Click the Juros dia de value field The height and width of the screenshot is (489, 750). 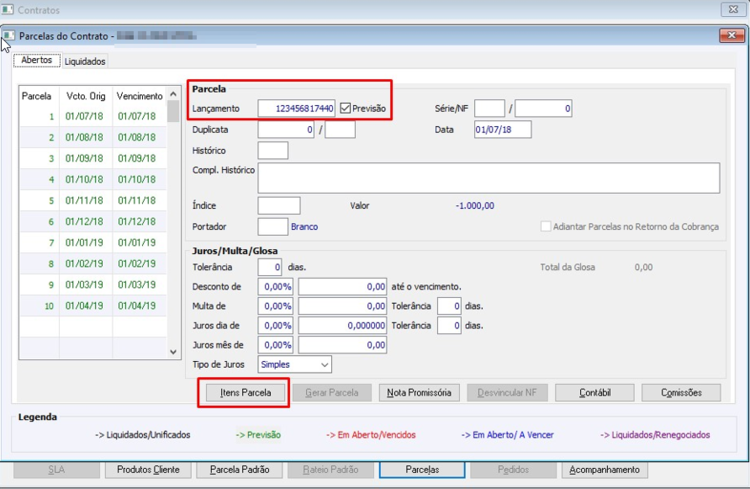pyautogui.click(x=342, y=326)
